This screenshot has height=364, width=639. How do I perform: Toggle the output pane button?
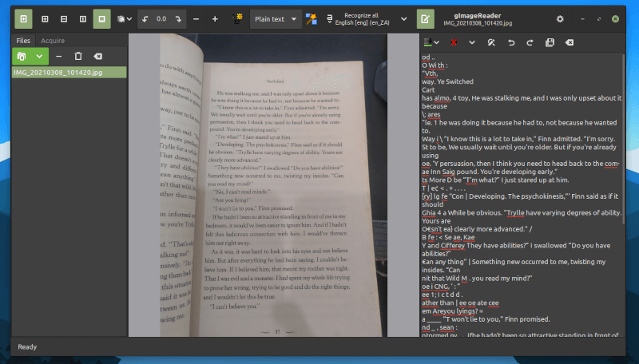tap(427, 18)
